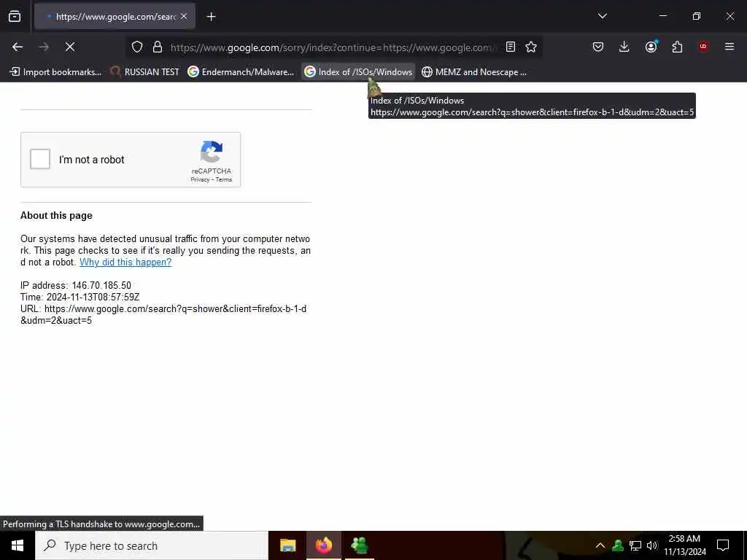Click the reCAPTCHA logo

(212, 152)
